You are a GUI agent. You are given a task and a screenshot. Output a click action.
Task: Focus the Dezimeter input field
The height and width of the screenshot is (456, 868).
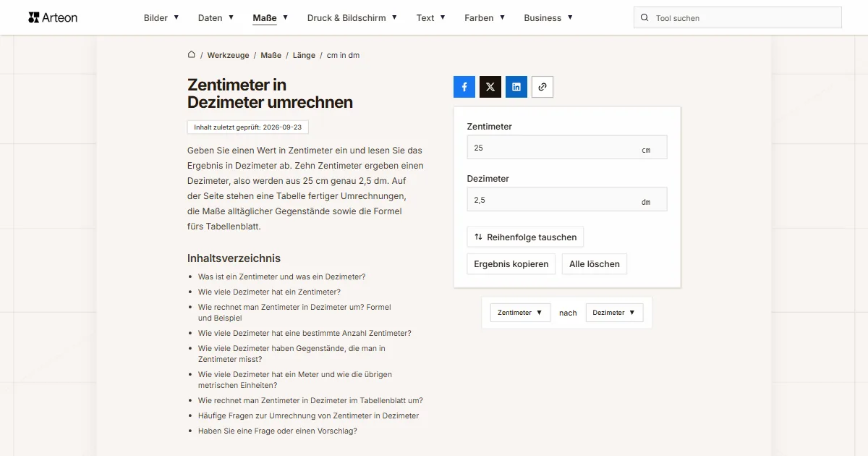pyautogui.click(x=567, y=200)
